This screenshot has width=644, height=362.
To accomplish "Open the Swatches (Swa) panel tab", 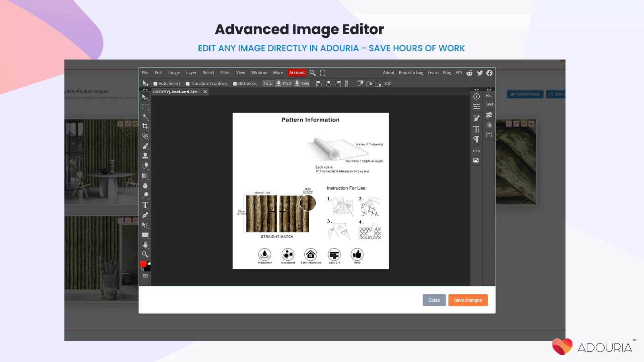I will [489, 104].
